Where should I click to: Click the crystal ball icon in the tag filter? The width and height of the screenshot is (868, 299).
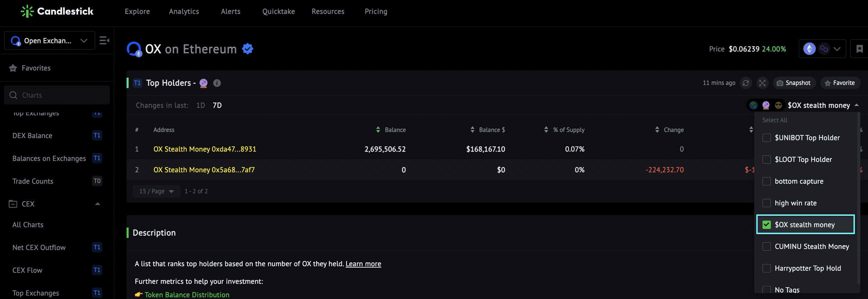point(766,105)
